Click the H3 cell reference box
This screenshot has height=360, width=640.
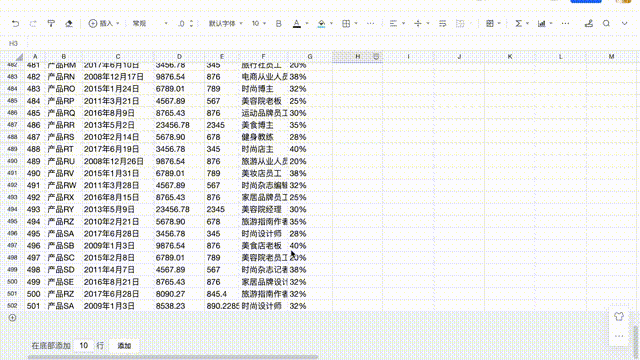(x=13, y=43)
